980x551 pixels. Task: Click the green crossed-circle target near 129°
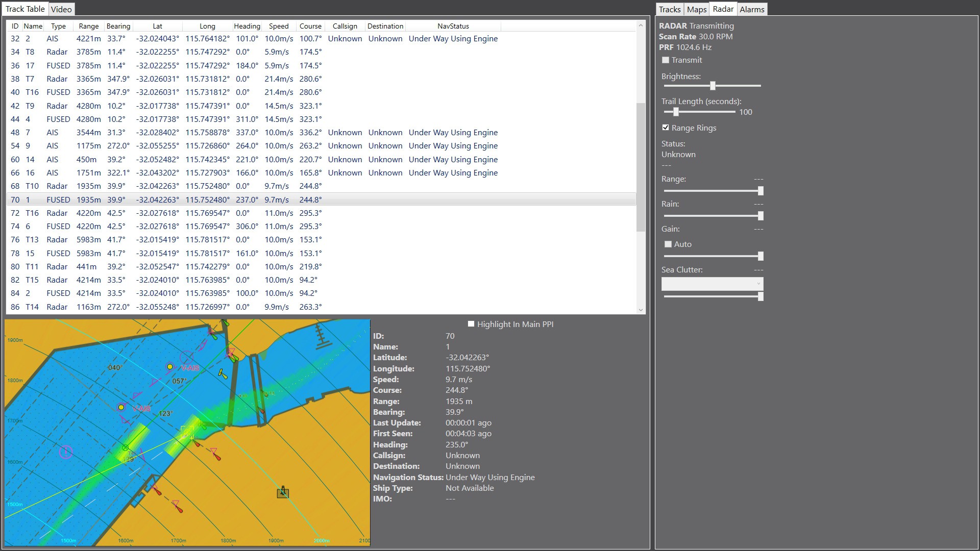point(125,448)
